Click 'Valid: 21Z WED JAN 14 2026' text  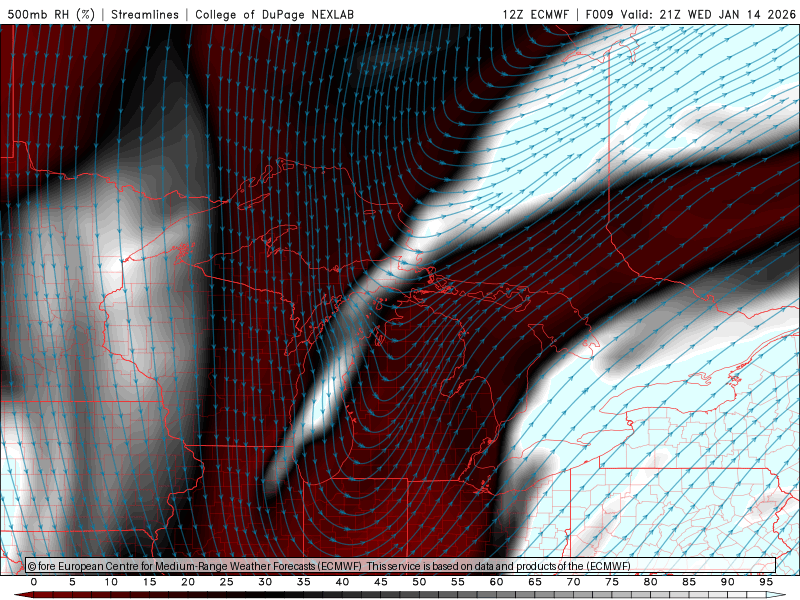coord(708,14)
